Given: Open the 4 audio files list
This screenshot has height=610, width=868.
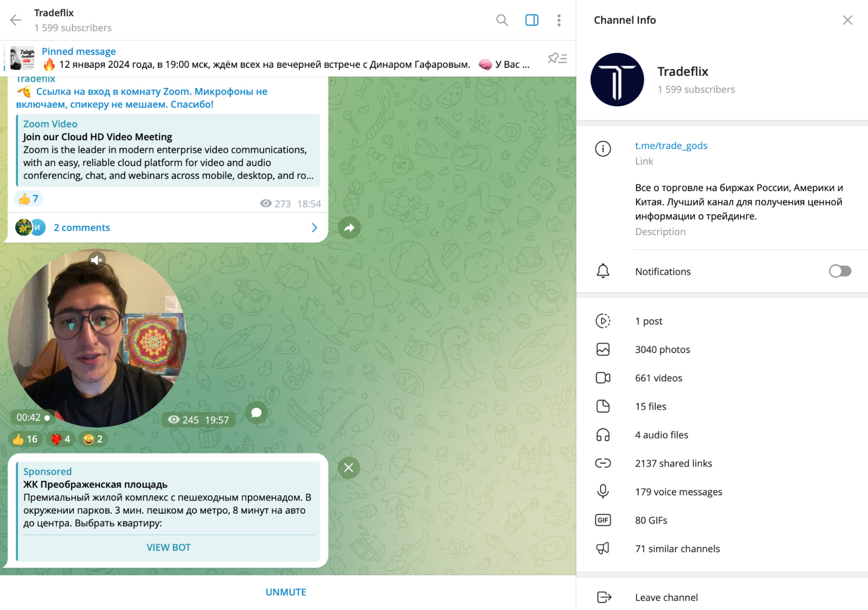Looking at the screenshot, I should click(x=722, y=435).
